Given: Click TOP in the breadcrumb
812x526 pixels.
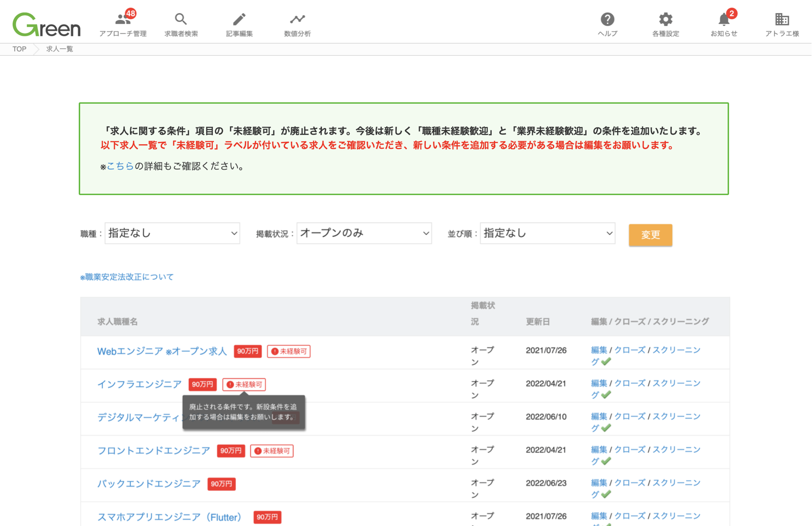Looking at the screenshot, I should click(x=19, y=49).
